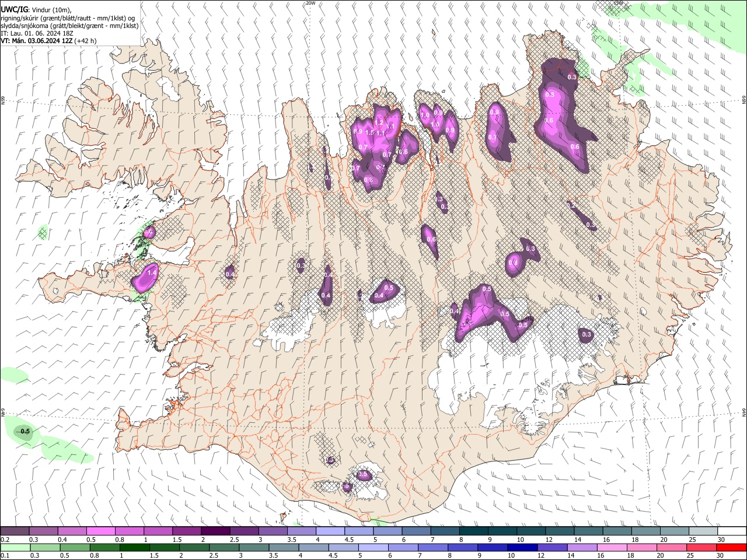The height and width of the screenshot is (560, 747).
Task: Select the snow legend swatch between 0.4 and 0.5
Action: point(72,531)
